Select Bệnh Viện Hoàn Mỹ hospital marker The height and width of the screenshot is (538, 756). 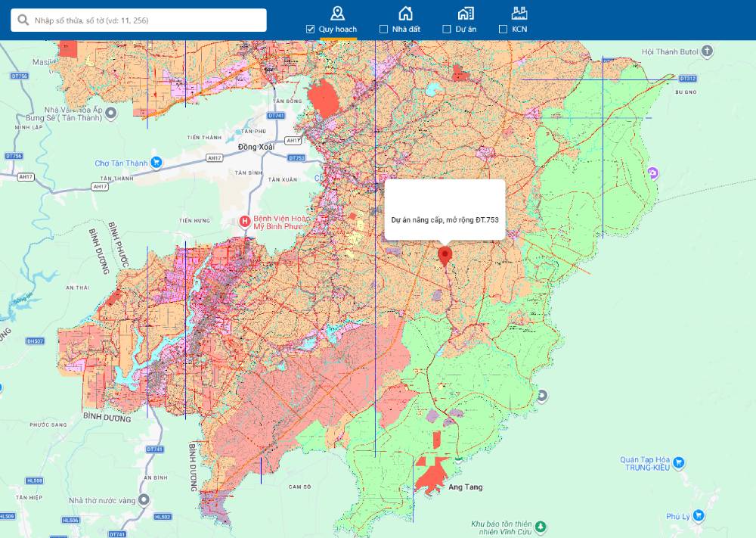(244, 222)
